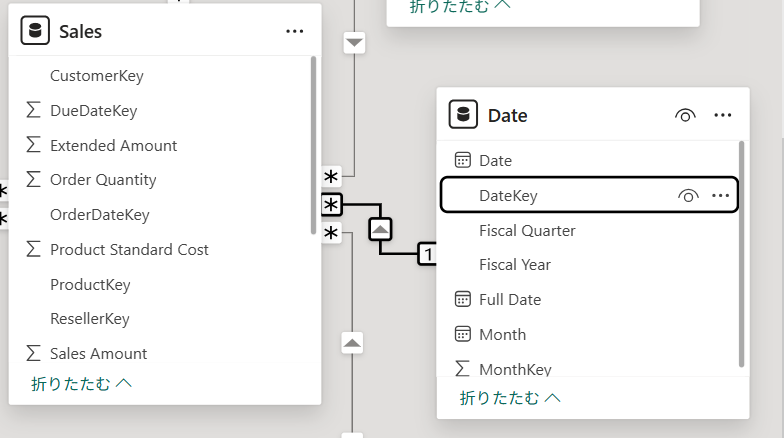Select the ResellerKey field in Sales
Viewport: 784px width, 438px height.
[90, 318]
